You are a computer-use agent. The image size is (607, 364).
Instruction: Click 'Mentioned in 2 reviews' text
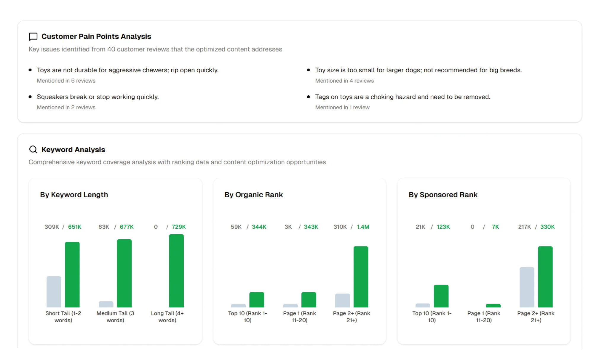click(66, 108)
